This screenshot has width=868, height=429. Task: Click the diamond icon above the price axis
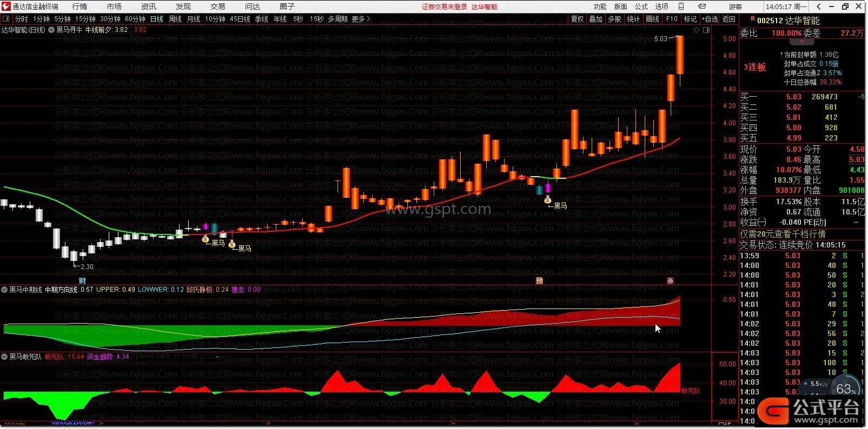[697, 30]
